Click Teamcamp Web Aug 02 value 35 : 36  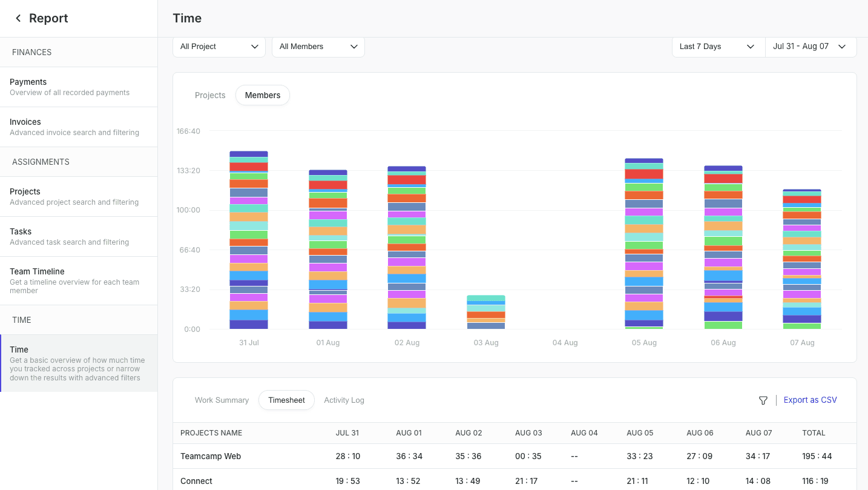pos(469,456)
